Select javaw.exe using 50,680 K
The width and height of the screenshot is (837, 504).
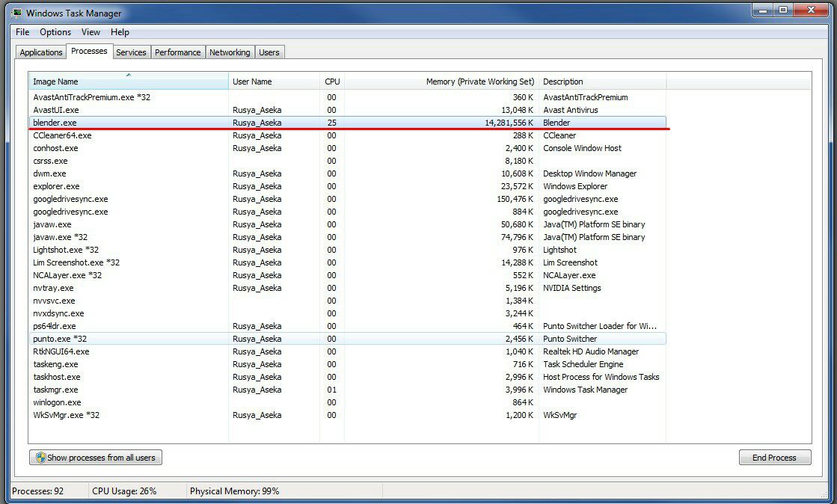pos(348,224)
